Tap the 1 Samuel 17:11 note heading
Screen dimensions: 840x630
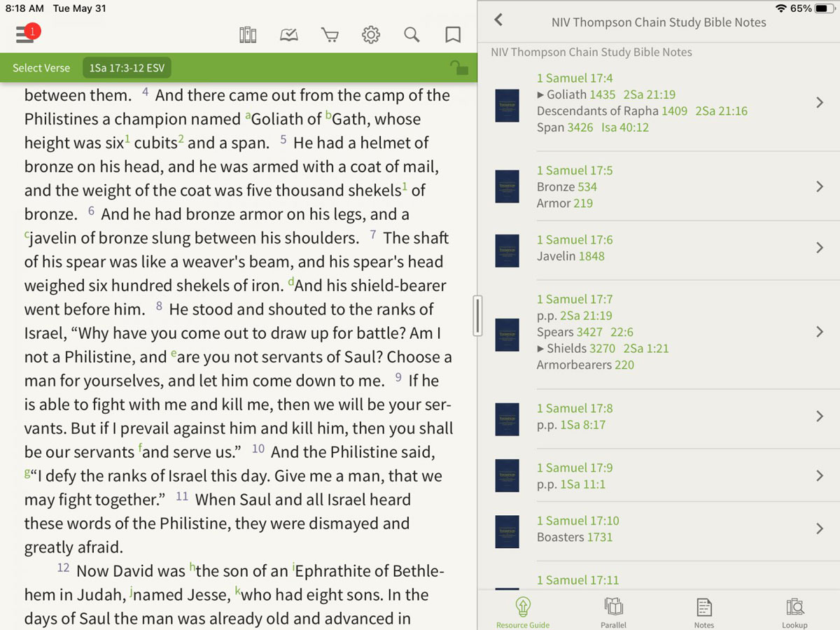[577, 580]
